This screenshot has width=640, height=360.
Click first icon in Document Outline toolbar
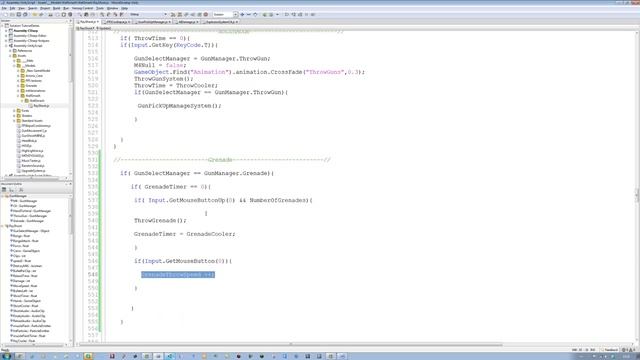pos(4,190)
